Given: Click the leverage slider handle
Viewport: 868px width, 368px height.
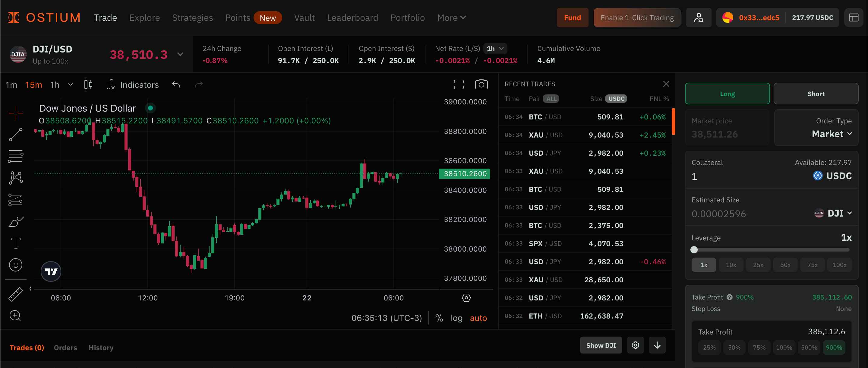Looking at the screenshot, I should pyautogui.click(x=694, y=250).
